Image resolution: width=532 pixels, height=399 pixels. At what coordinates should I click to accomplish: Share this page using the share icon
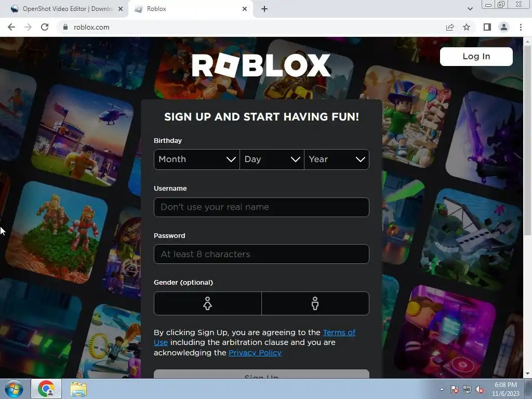click(450, 27)
